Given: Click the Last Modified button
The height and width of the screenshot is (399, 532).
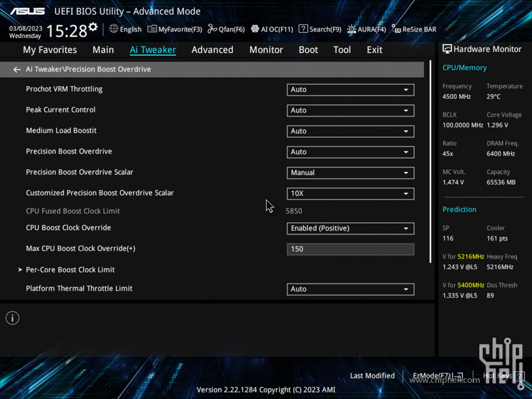Looking at the screenshot, I should tap(372, 376).
